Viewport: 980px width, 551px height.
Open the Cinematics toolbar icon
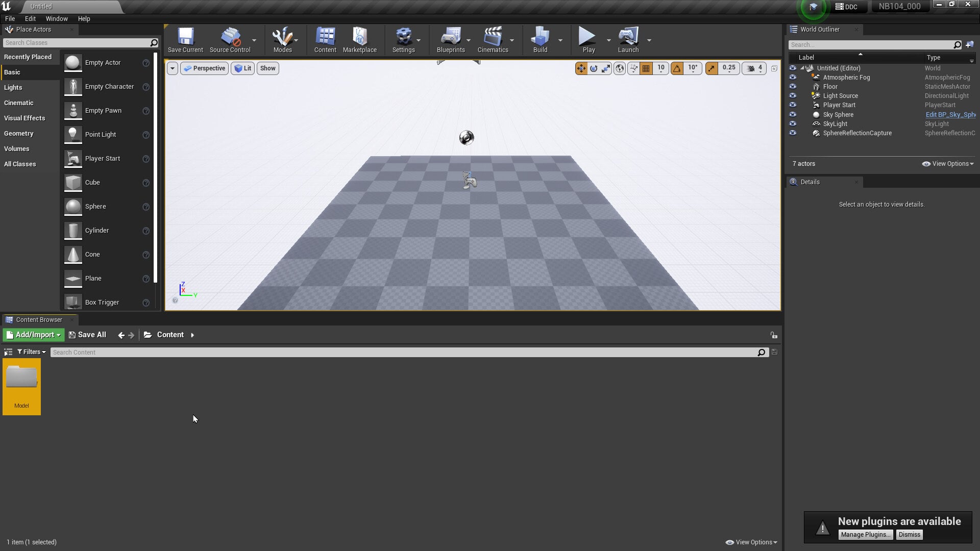493,40
